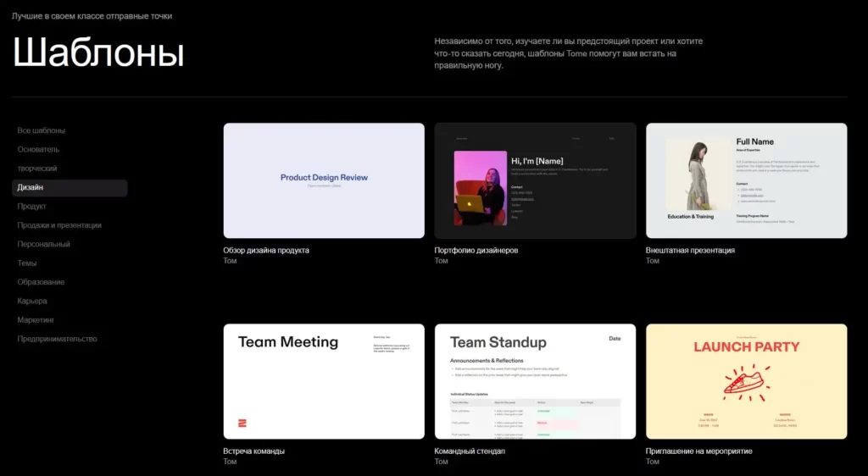Image resolution: width=868 pixels, height=476 pixels.
Task: Switch to the 'творческий' category
Action: (x=37, y=169)
